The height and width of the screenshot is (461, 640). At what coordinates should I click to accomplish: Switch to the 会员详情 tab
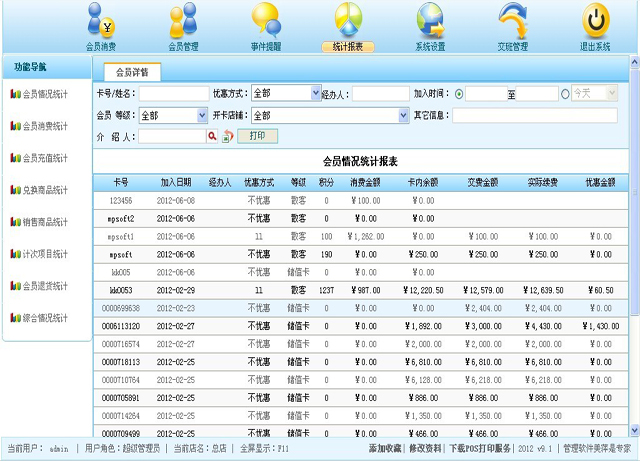pos(131,72)
